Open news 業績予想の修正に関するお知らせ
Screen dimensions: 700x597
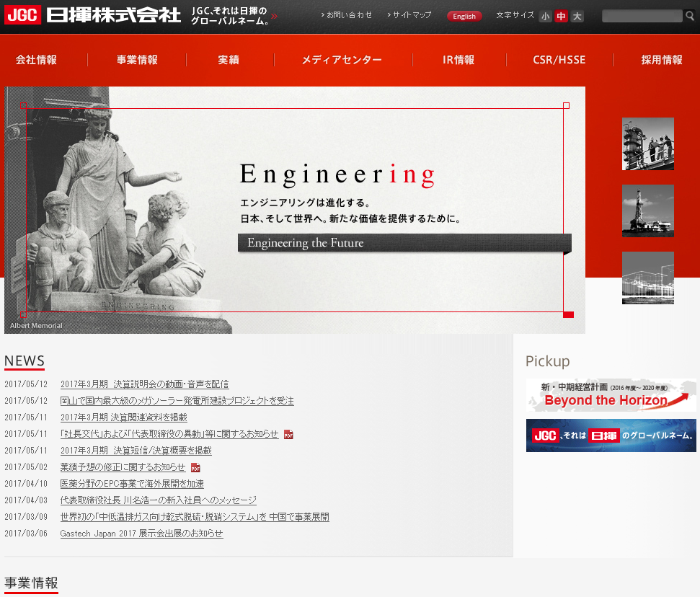click(x=123, y=466)
